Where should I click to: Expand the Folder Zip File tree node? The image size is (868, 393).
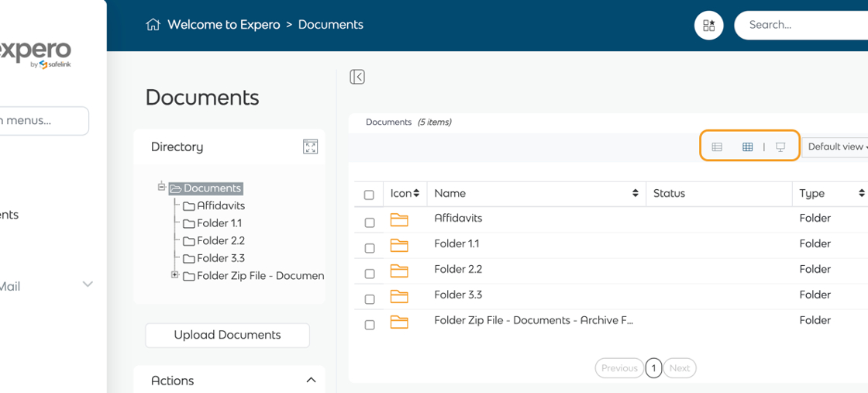[x=175, y=275]
